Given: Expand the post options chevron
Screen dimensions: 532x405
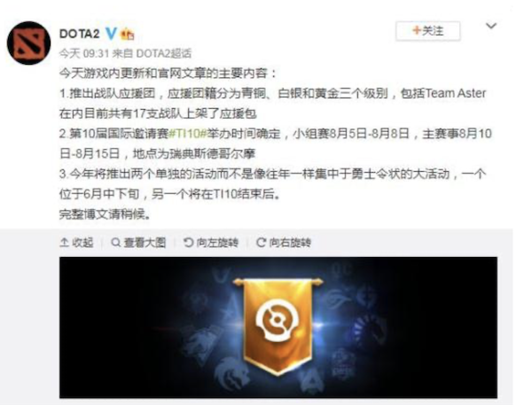Looking at the screenshot, I should (x=491, y=26).
